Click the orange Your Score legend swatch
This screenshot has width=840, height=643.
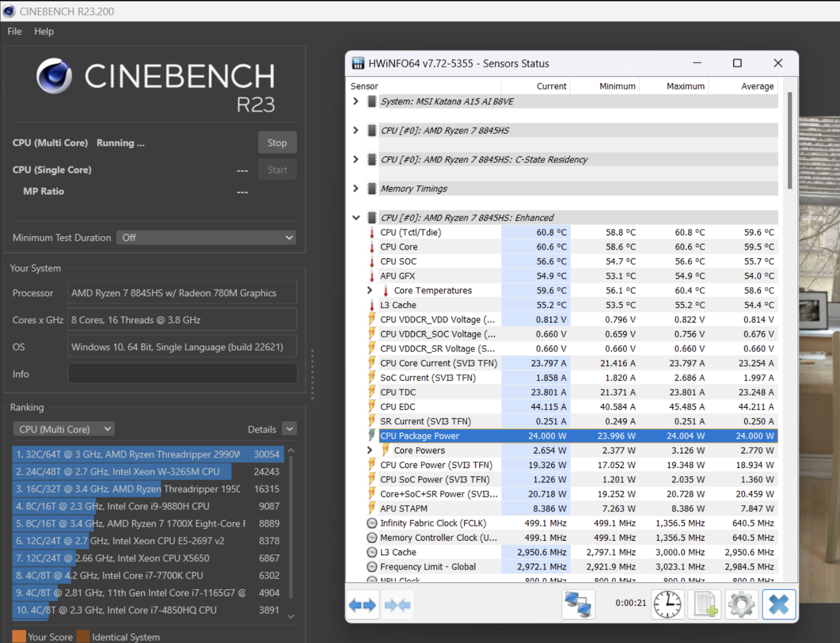coord(19,637)
